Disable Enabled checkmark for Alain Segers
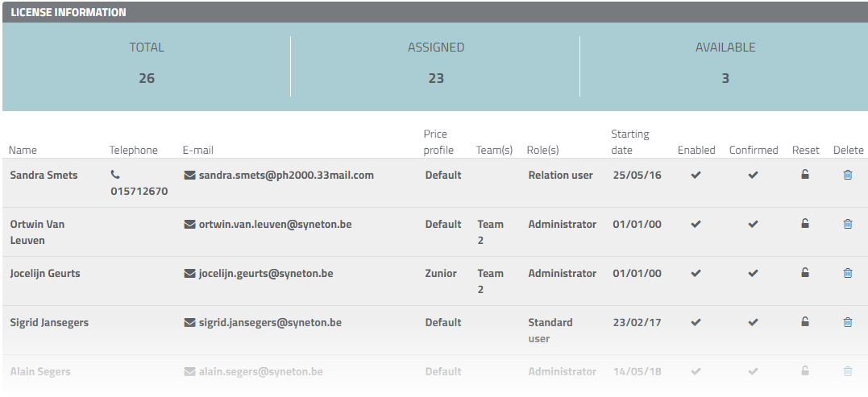 tap(696, 371)
